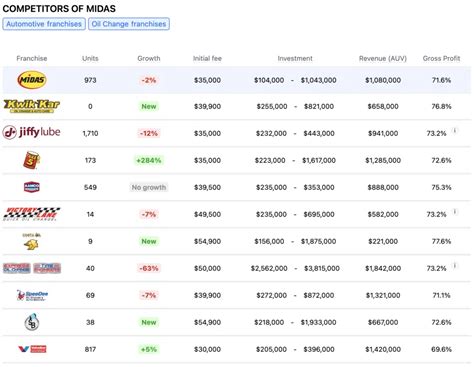Click the $221,000 revenue value
474x367 pixels.
383,241
